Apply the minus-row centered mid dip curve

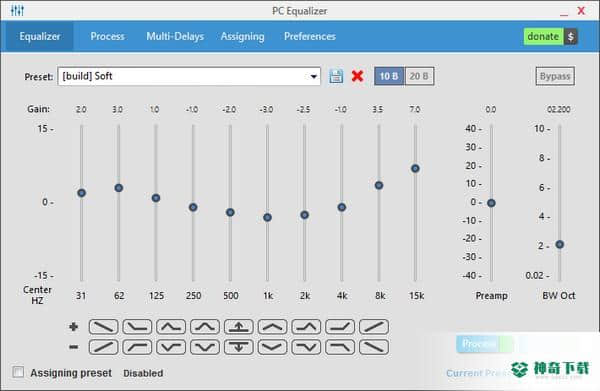[205, 347]
